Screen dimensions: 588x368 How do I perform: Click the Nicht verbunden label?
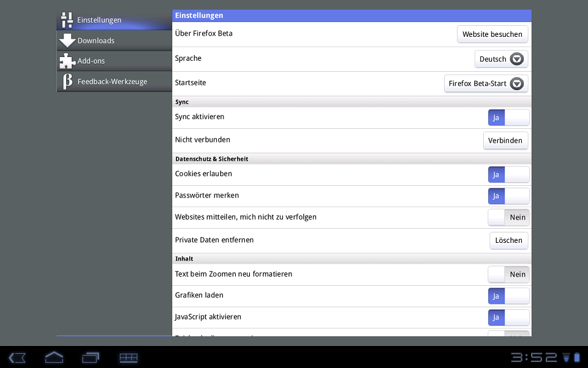203,140
